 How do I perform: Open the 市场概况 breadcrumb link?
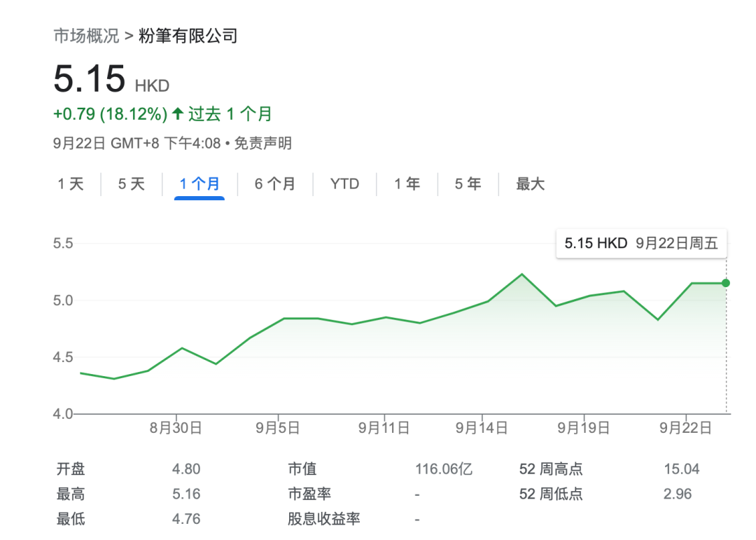[86, 36]
